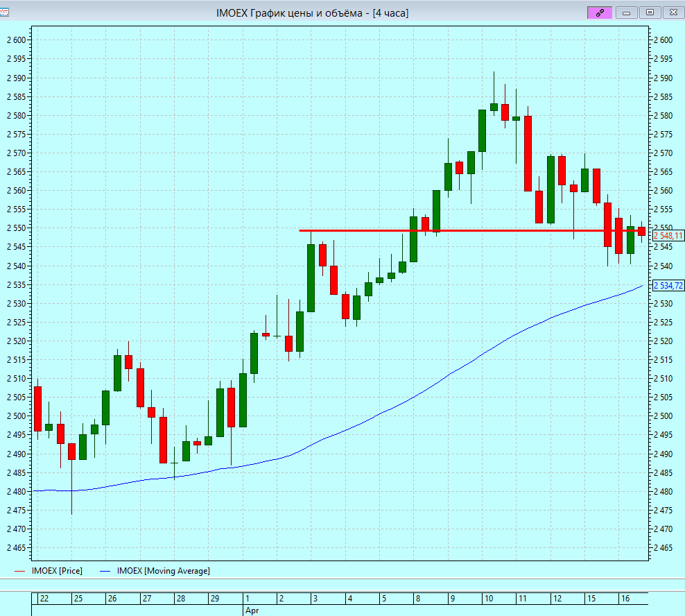Click the Apr month label on the time axis
The height and width of the screenshot is (616, 685).
coord(252,610)
